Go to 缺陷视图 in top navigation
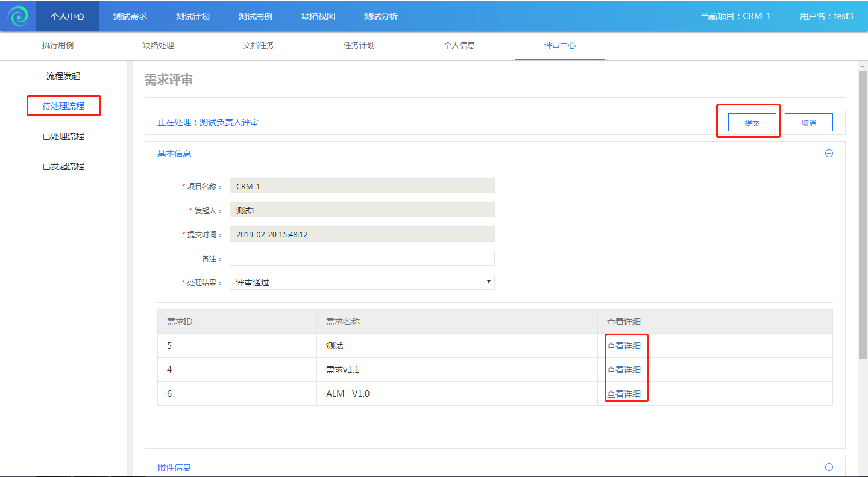The image size is (868, 477). click(x=318, y=16)
